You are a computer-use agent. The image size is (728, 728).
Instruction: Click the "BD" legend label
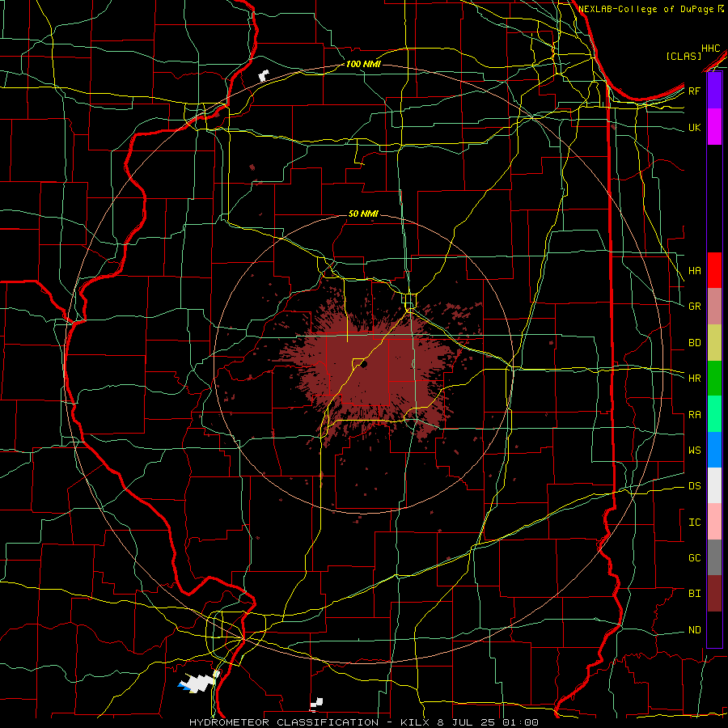tap(695, 343)
